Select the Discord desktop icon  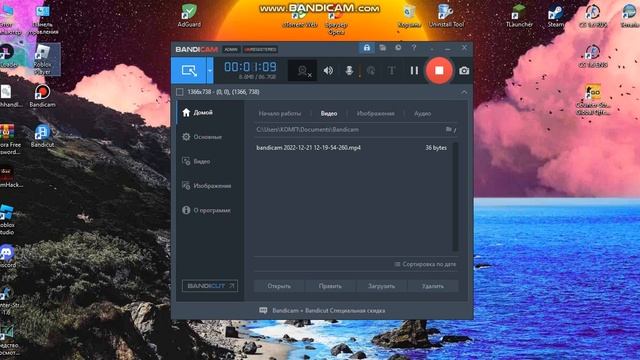point(7,257)
